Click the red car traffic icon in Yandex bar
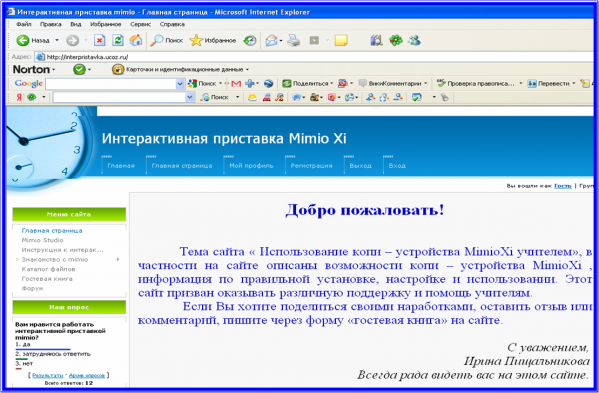599x393 pixels. [266, 98]
